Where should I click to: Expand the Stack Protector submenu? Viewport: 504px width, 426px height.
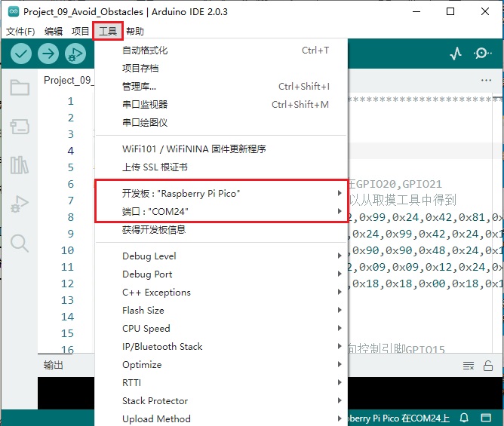pos(222,400)
